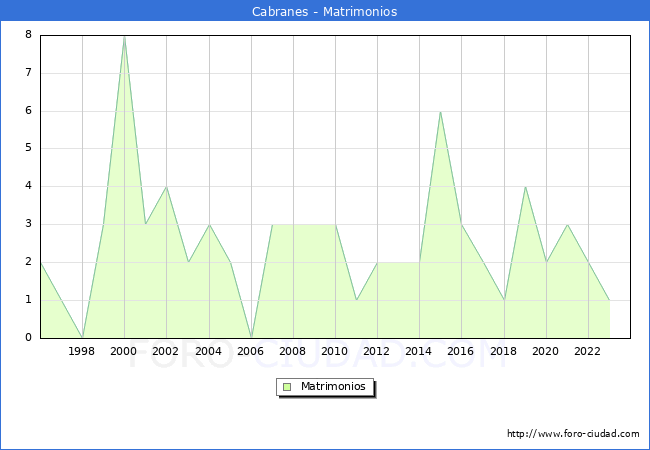Click y-axis label 0
The image size is (650, 450).
[28, 338]
